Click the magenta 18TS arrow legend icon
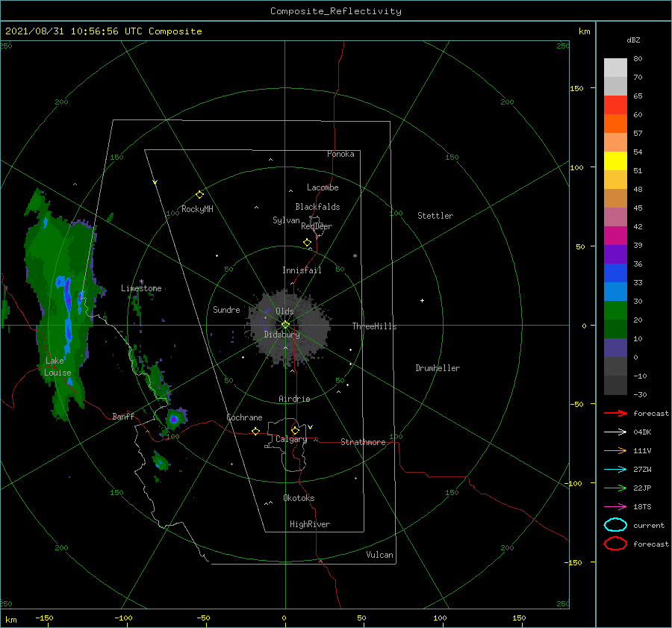 click(615, 507)
